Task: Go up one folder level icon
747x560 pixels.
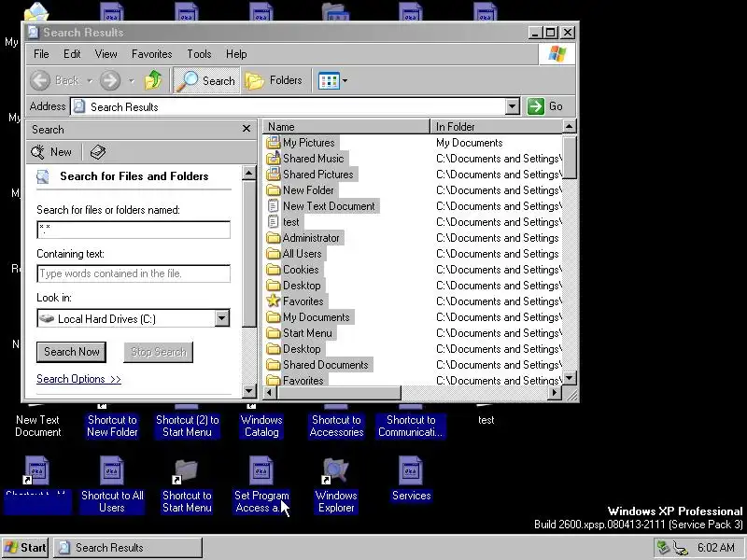Action: tap(153, 80)
